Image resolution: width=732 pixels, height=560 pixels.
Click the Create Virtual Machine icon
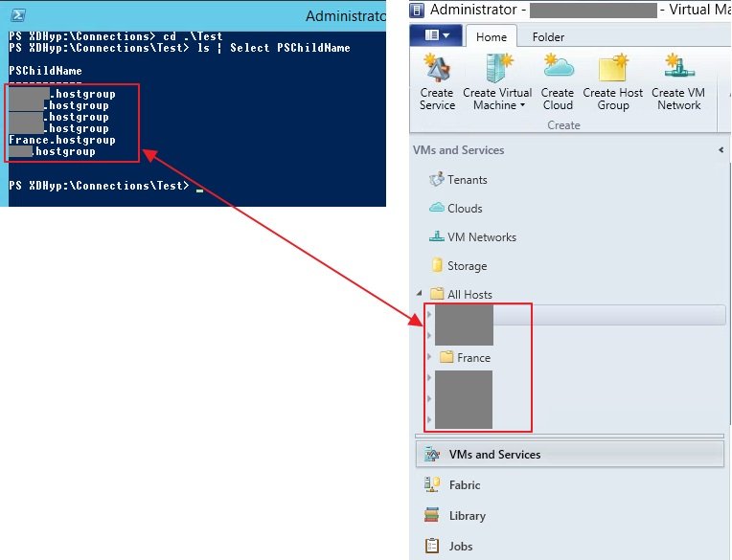pos(498,69)
